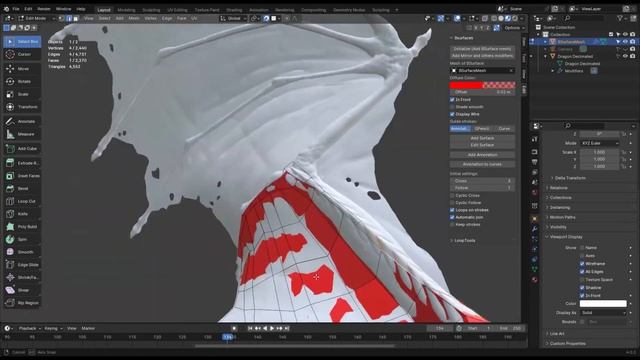Viewport: 640px width, 360px height.
Task: Choose the Knife tool
Action: 22,214
